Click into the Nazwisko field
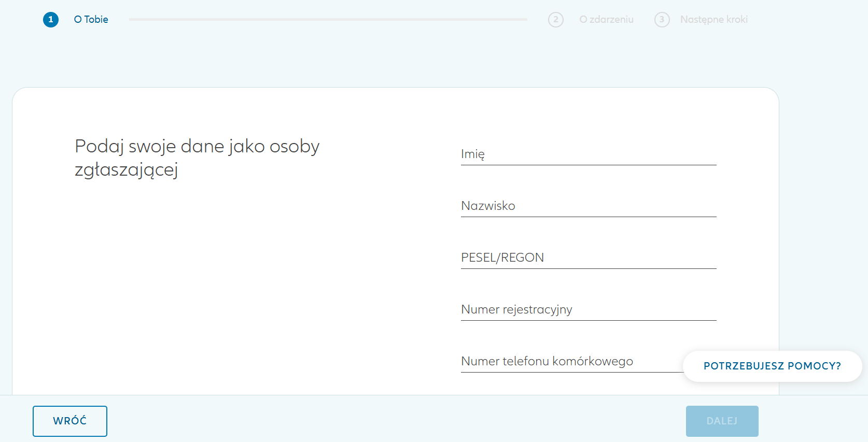This screenshot has width=868, height=442. pos(588,206)
